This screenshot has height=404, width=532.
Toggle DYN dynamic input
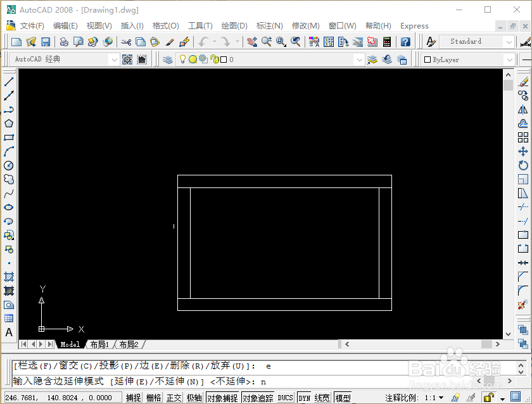tap(305, 398)
